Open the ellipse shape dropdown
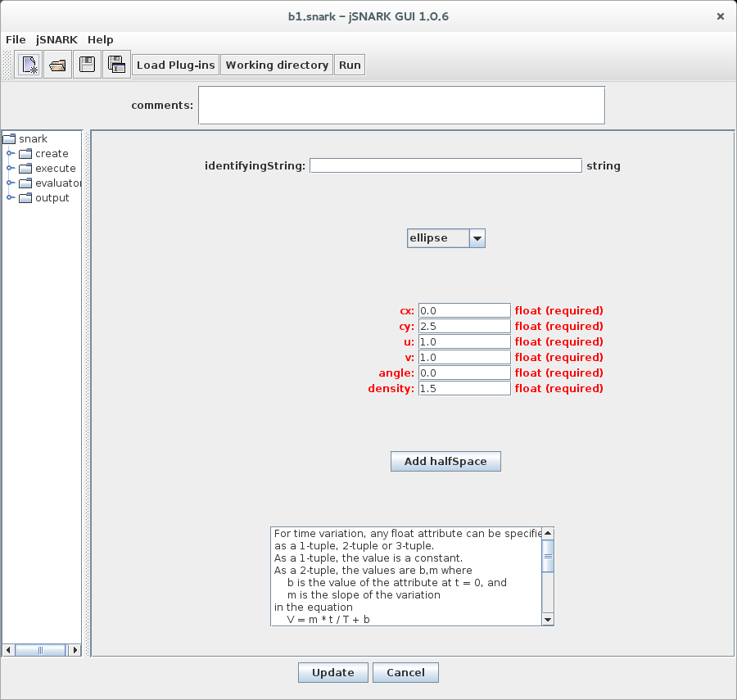This screenshot has width=737, height=700. 477,238
